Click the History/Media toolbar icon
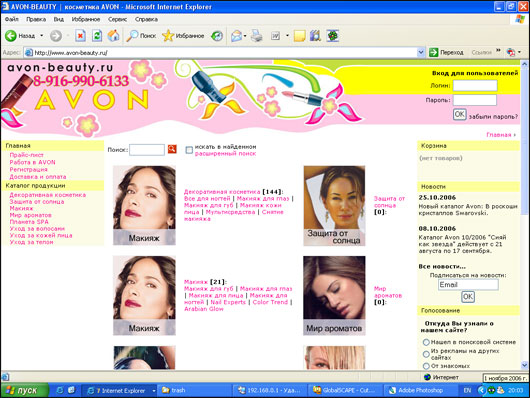The image size is (530, 398). coord(217,36)
